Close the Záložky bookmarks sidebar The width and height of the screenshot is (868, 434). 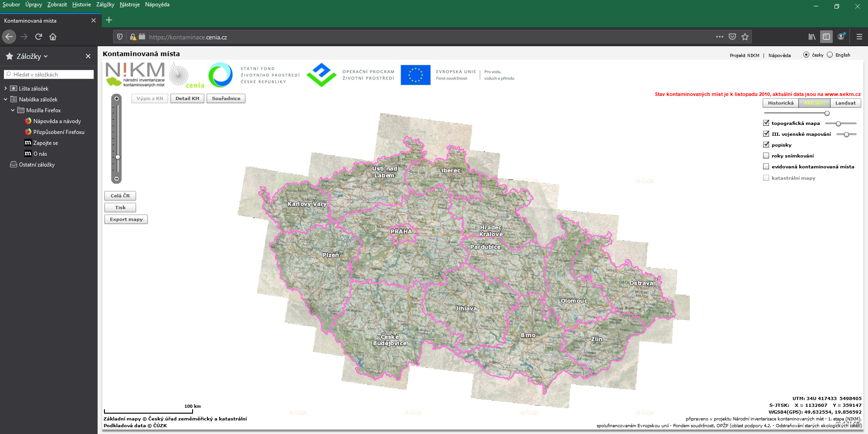click(88, 56)
